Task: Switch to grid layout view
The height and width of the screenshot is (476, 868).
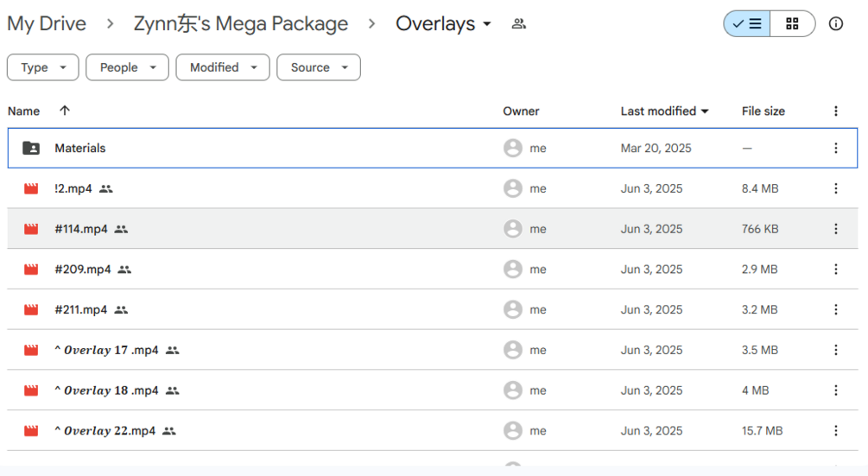Action: coord(792,24)
